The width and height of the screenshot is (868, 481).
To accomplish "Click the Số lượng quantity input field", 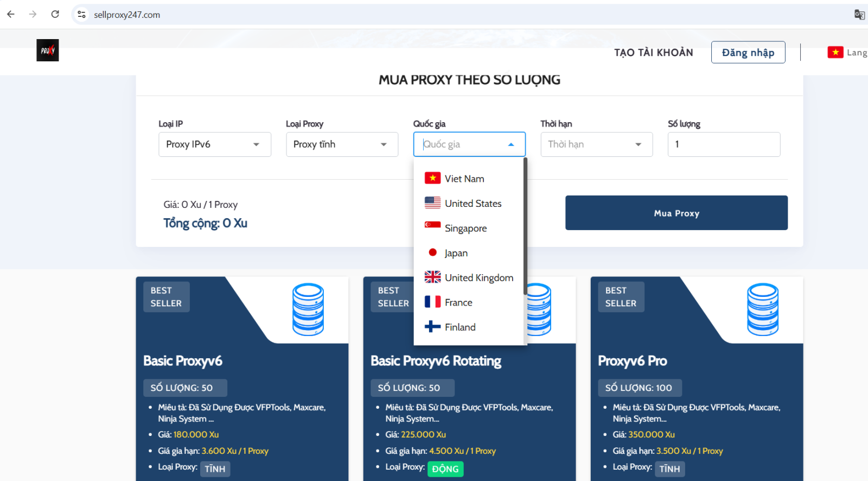I will point(723,144).
